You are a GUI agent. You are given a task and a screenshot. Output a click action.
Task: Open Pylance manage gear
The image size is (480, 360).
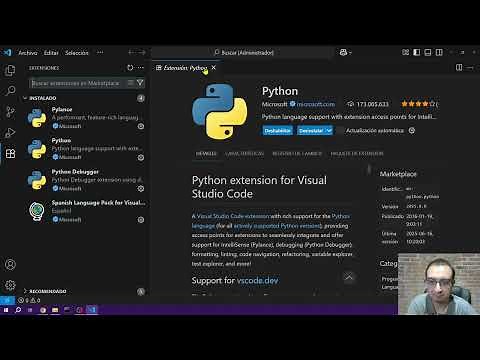[141, 126]
